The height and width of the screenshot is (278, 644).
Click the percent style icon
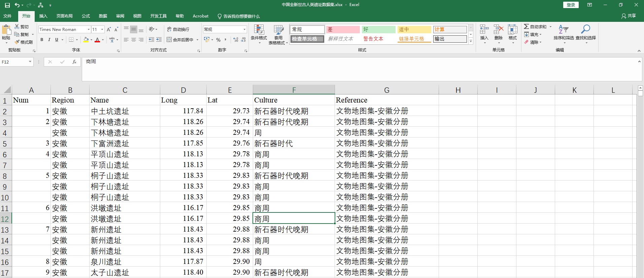[218, 40]
